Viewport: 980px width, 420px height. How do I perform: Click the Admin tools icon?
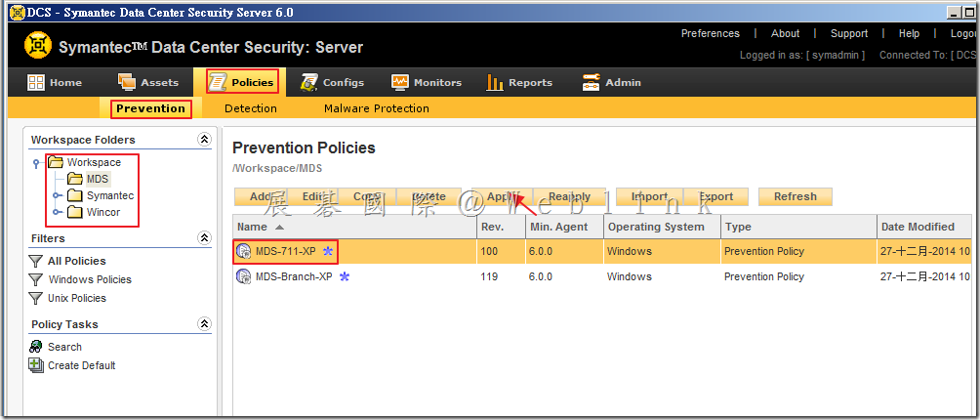591,82
